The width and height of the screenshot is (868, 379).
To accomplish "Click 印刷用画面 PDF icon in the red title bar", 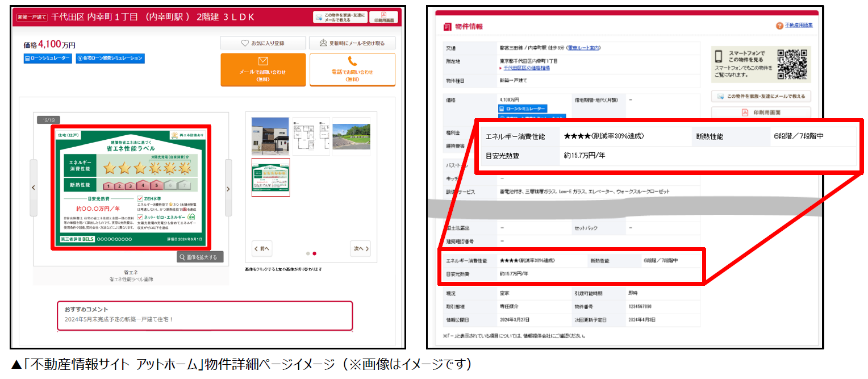I will pyautogui.click(x=385, y=17).
